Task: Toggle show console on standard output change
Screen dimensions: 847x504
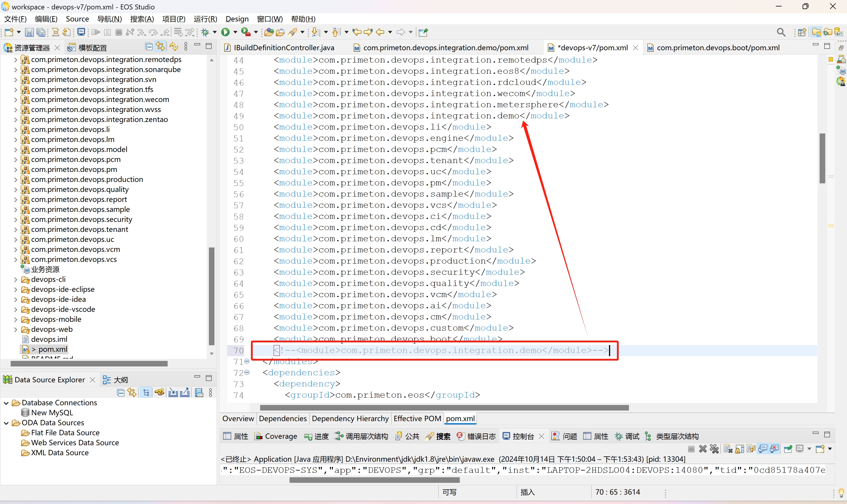Action: pos(762,449)
